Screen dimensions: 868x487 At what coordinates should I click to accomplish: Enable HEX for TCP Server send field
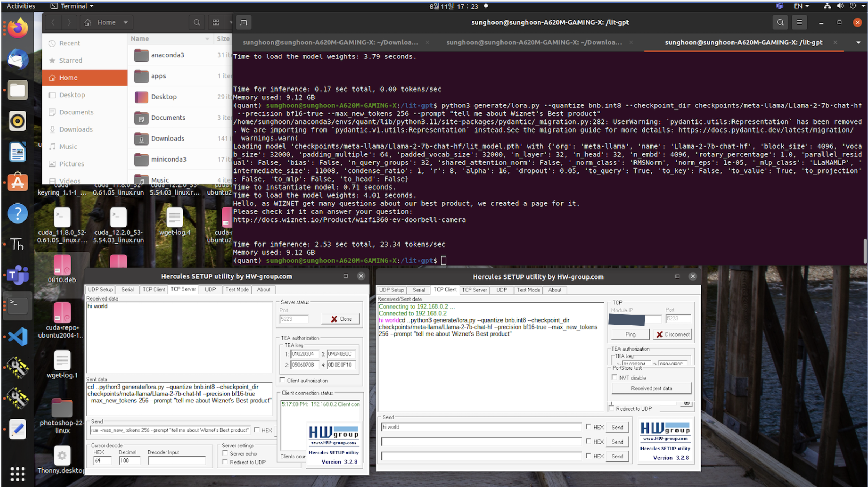pyautogui.click(x=257, y=430)
